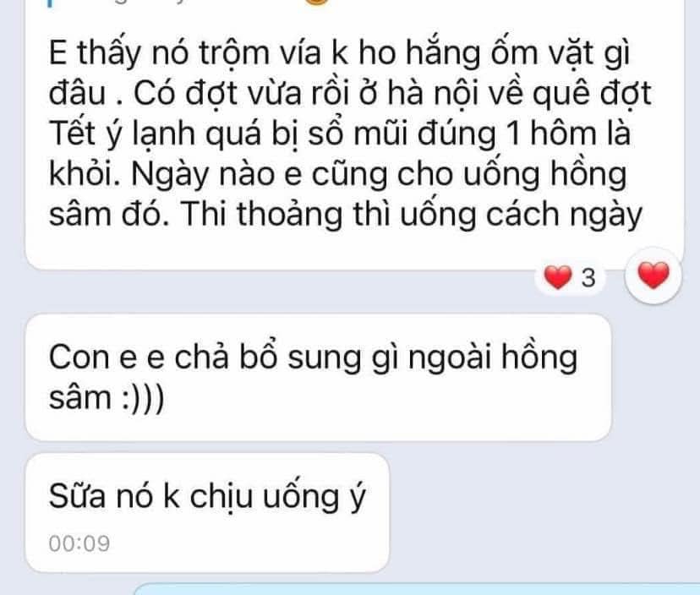Click the word "Con" in second message
The image size is (700, 595).
click(79, 358)
